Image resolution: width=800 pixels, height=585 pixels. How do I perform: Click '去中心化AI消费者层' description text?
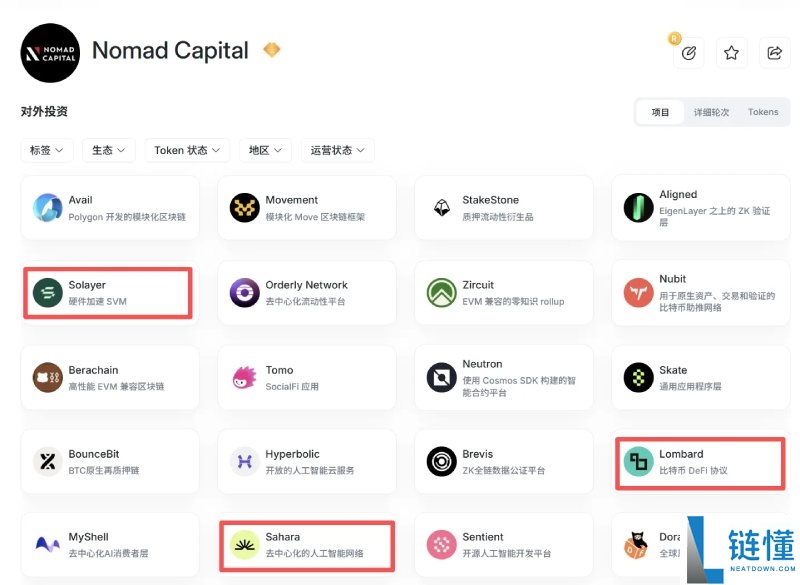(108, 553)
